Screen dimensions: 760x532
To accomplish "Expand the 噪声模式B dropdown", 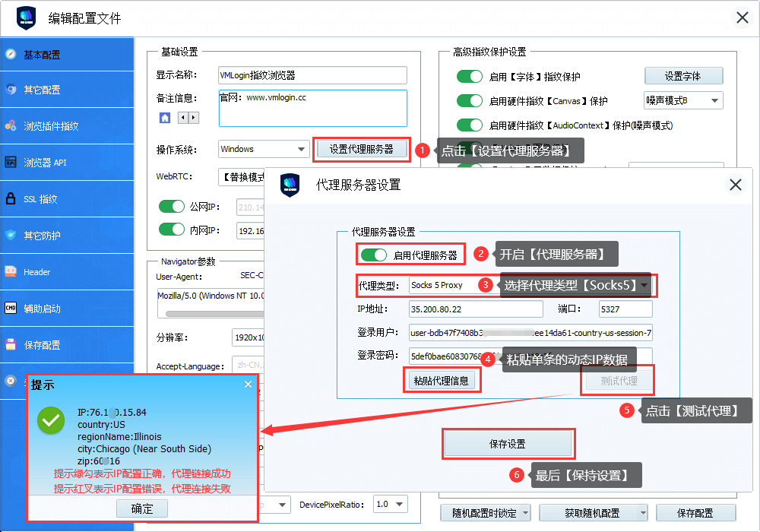I will [683, 101].
